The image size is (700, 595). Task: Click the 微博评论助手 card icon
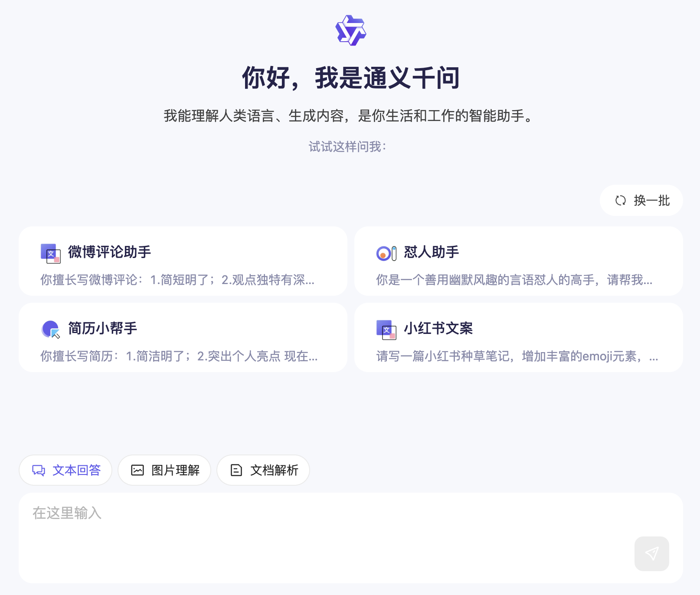pyautogui.click(x=50, y=253)
